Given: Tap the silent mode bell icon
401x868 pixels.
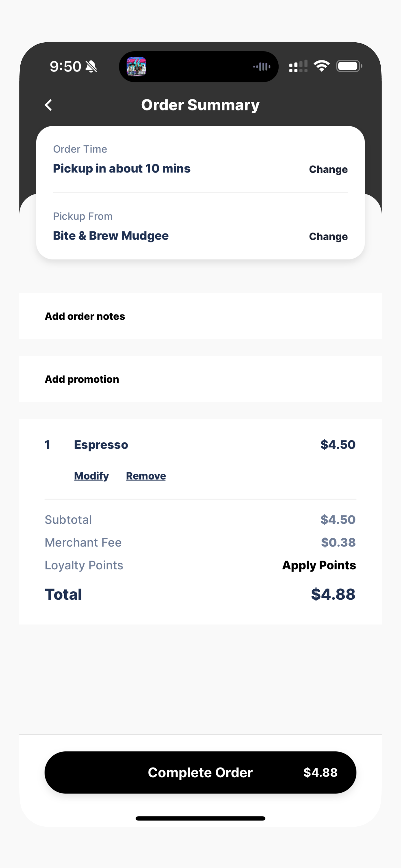Looking at the screenshot, I should 91,67.
